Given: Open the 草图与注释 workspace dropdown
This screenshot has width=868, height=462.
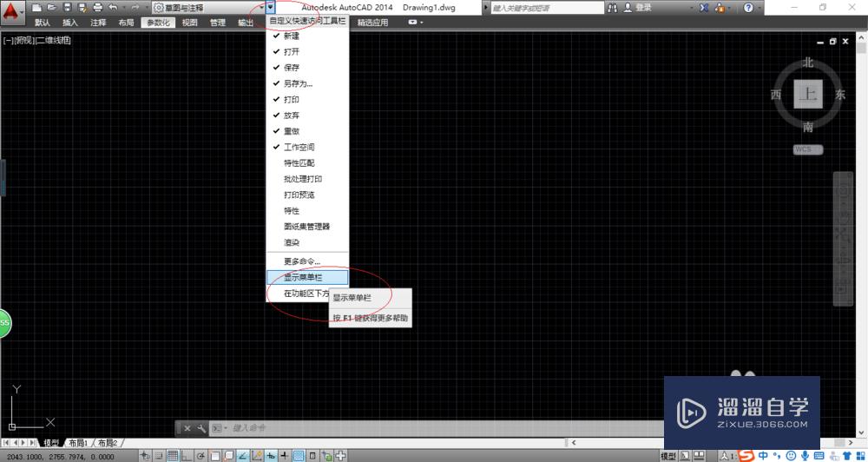Looking at the screenshot, I should point(208,8).
